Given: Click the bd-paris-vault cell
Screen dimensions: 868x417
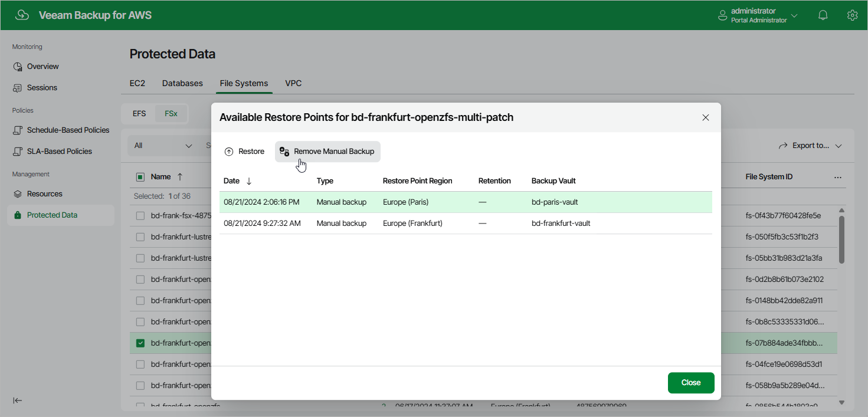Looking at the screenshot, I should pos(555,202).
